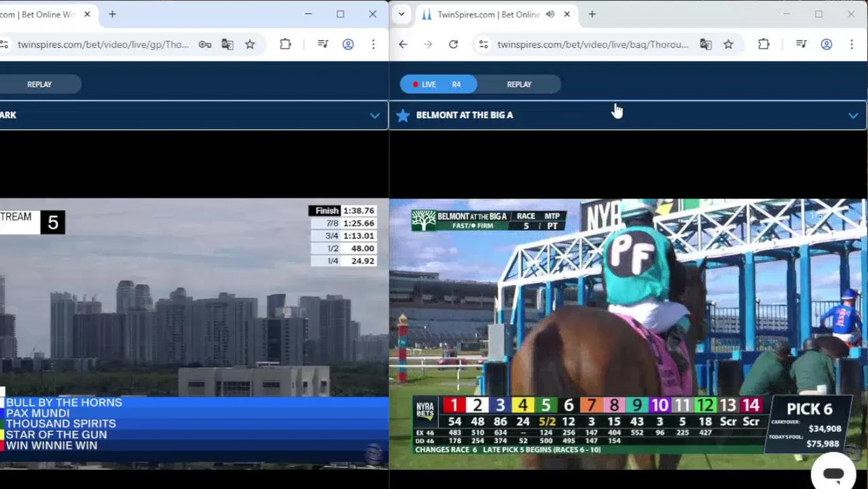Click PAX MUNDI entry
The width and height of the screenshot is (868, 489).
pyautogui.click(x=38, y=414)
